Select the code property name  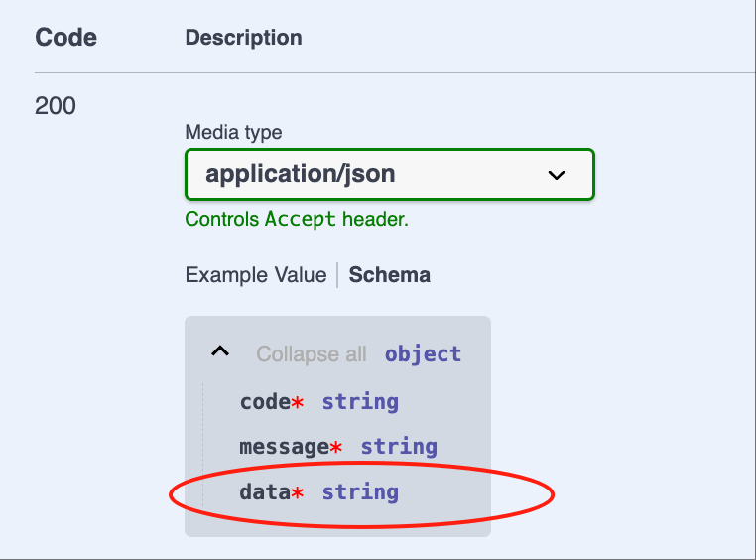click(265, 402)
